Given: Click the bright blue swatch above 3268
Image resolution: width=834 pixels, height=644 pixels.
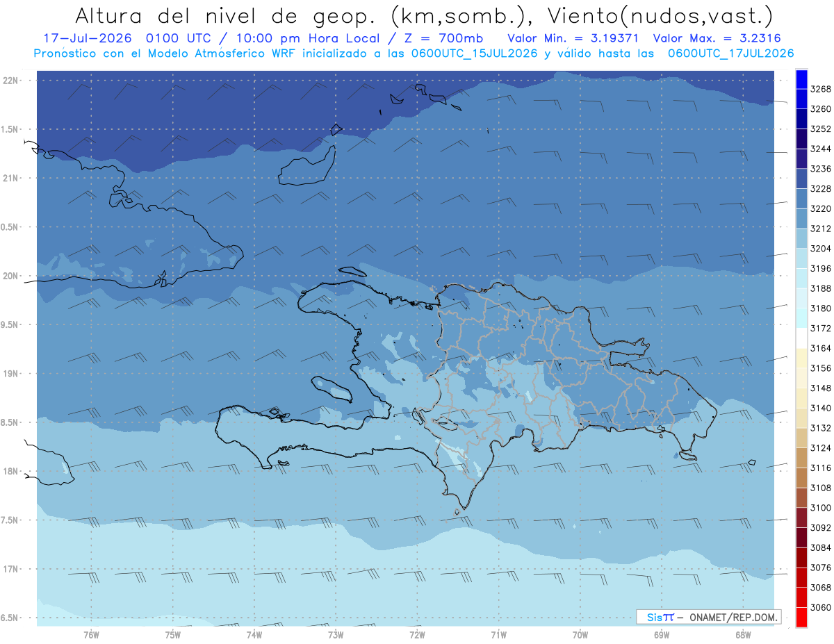Looking at the screenshot, I should tap(801, 79).
